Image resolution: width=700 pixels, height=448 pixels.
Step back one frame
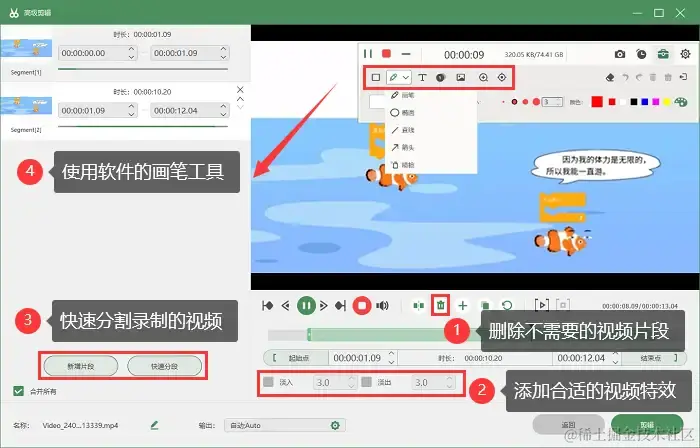click(286, 306)
